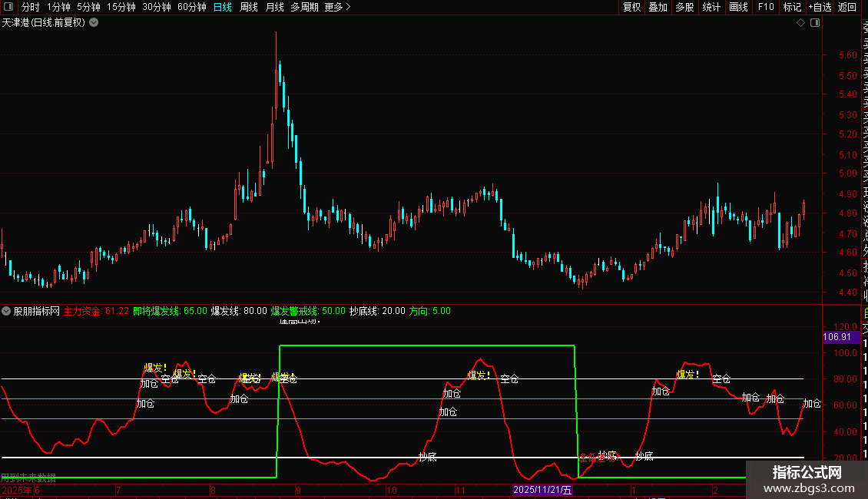Click the diamond icon in chart header
Viewport: 868px width, 499px height.
pos(800,23)
